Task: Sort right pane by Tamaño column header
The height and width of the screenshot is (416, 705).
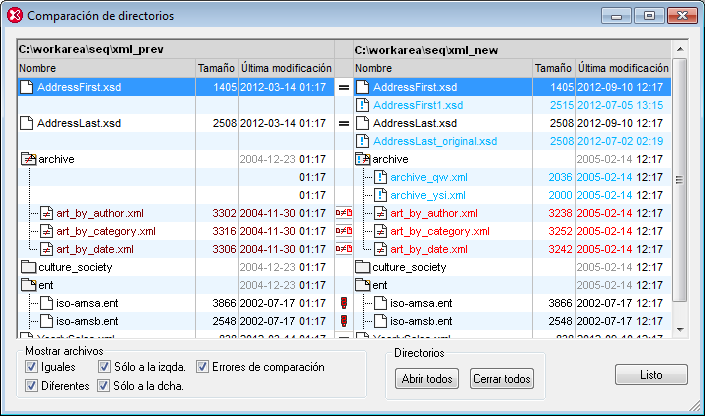Action: [553, 68]
